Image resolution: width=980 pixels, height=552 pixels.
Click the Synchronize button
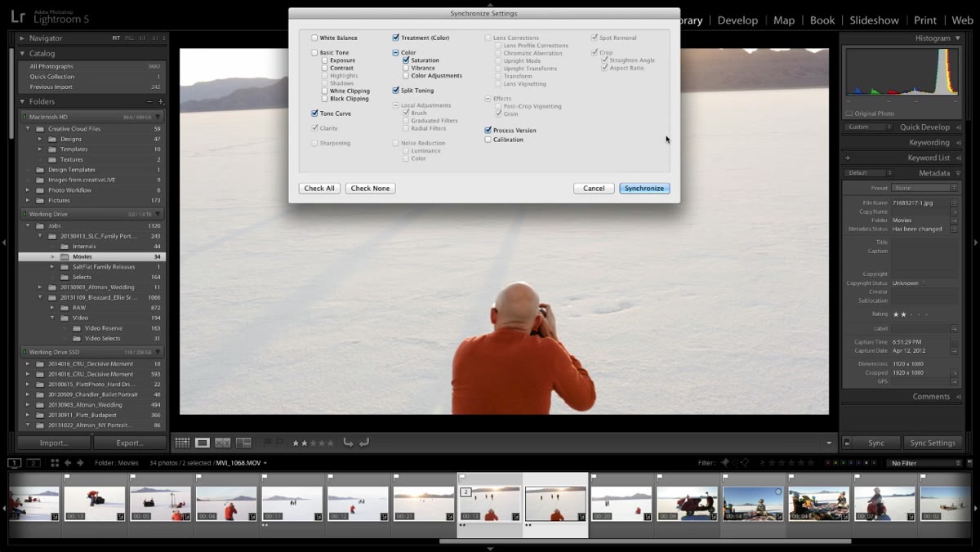coord(644,188)
